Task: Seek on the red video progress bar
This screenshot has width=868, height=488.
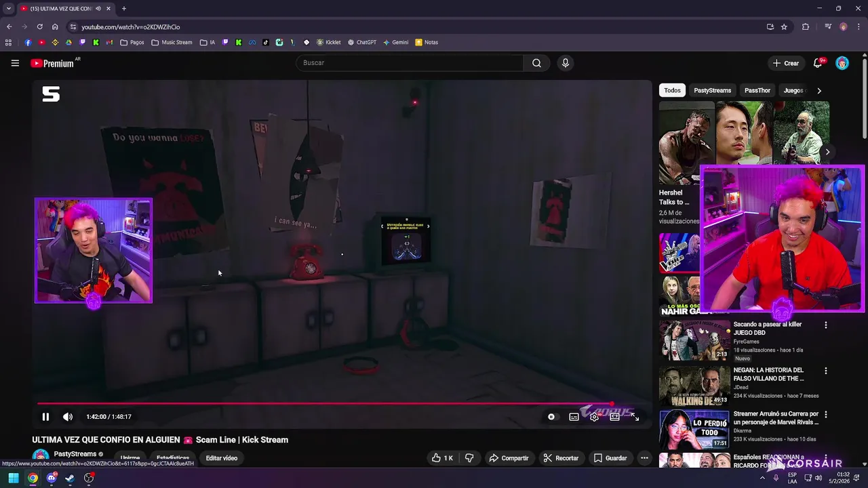Action: click(x=326, y=404)
